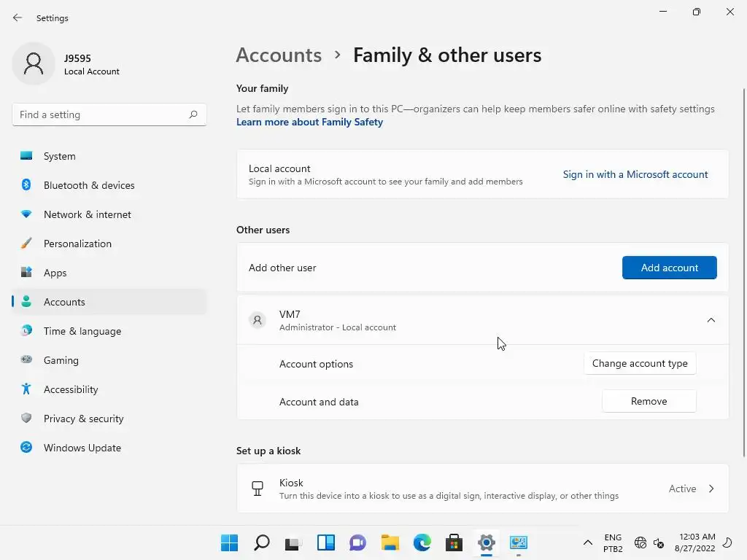Select Gaming in the sidebar
Screen dimensions: 747x560
click(x=61, y=360)
